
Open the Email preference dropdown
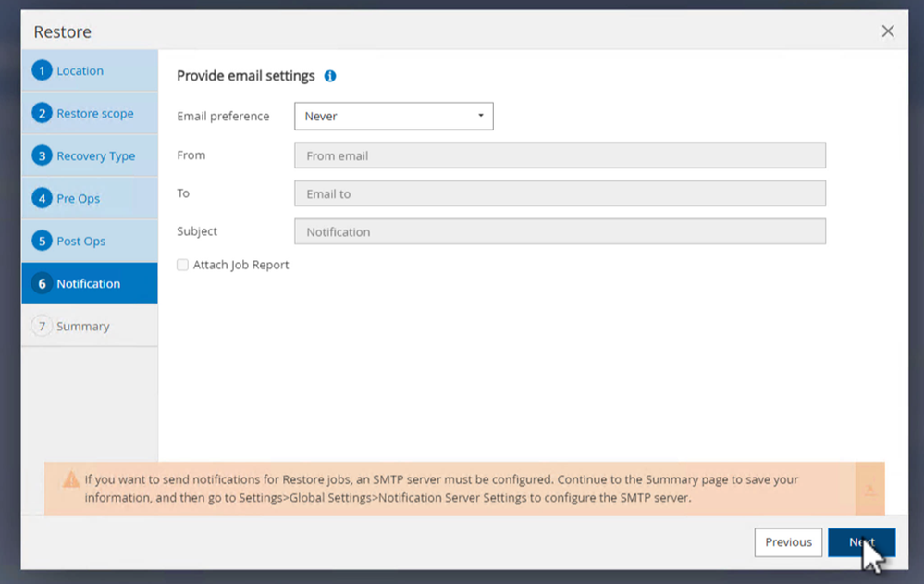coord(393,116)
